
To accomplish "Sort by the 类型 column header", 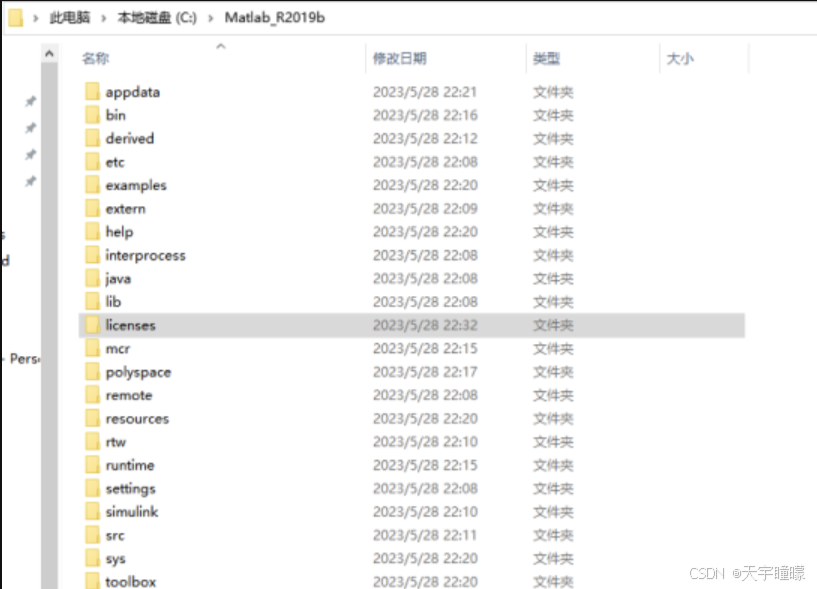I will (x=546, y=58).
